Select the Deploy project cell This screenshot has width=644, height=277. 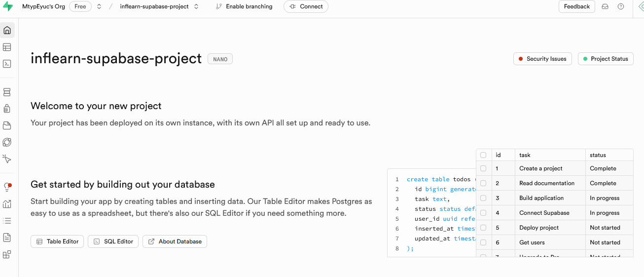(x=550, y=228)
